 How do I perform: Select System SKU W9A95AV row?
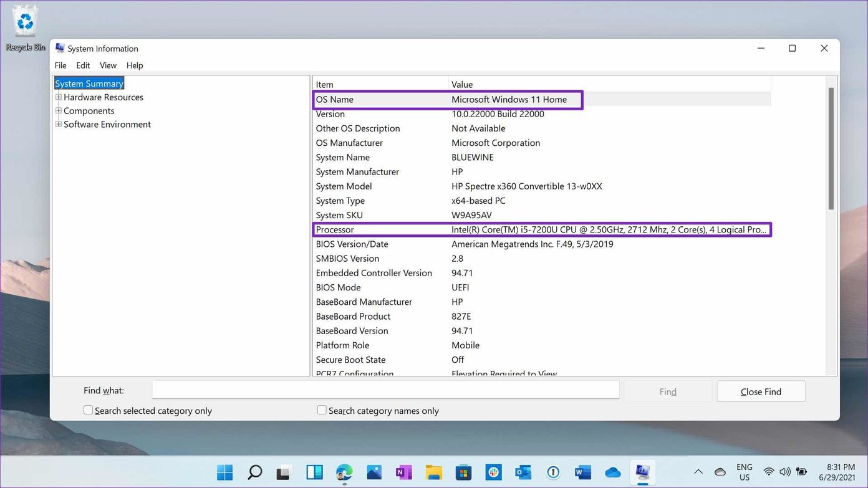coord(542,215)
